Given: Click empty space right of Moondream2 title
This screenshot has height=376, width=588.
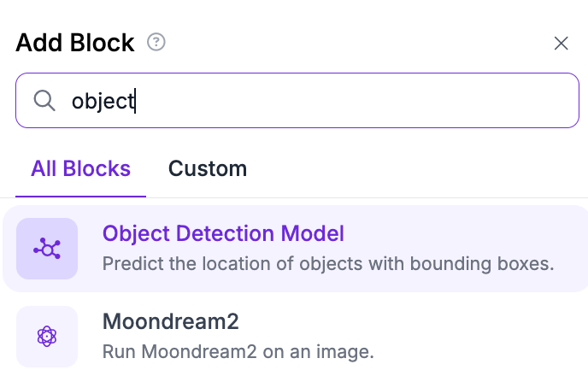Looking at the screenshot, I should 410,321.
